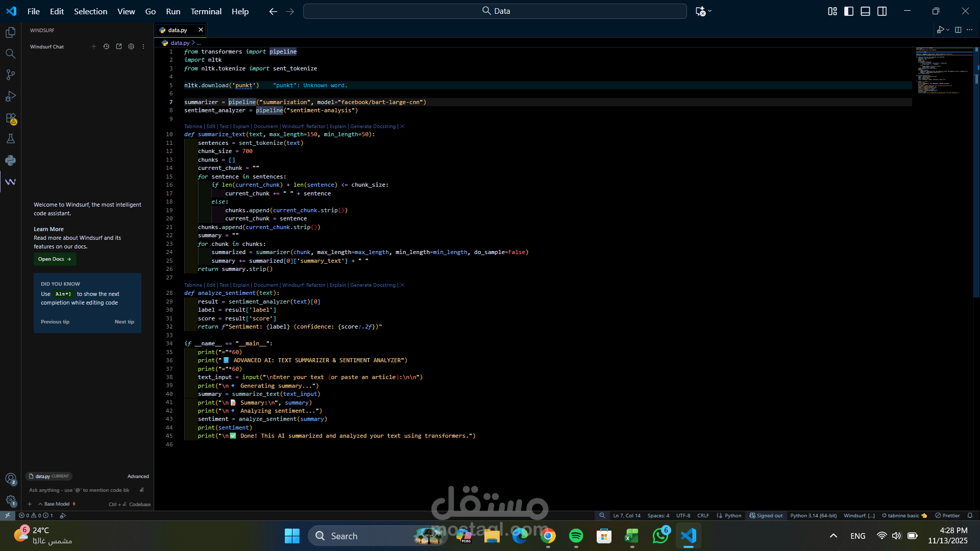The image size is (980, 551).
Task: Toggle the secondary side bar layout
Action: (882, 11)
